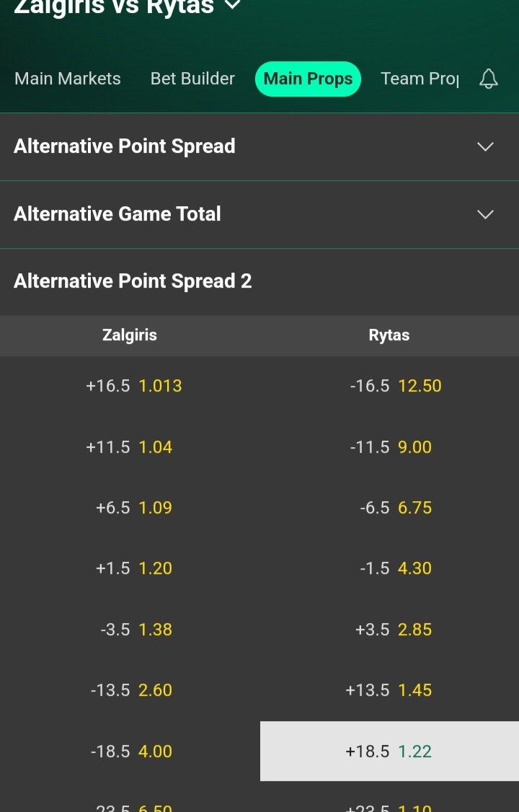
Task: Choose Zalgiris +11.5 at 1.04
Action: [x=130, y=447]
